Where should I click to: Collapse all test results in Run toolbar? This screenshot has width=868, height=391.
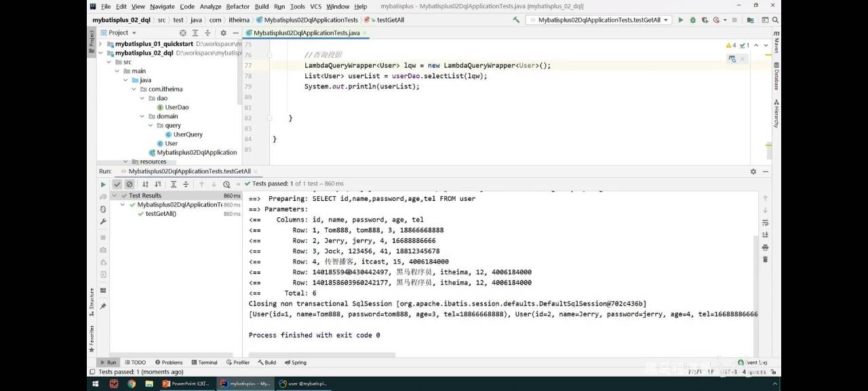186,184
